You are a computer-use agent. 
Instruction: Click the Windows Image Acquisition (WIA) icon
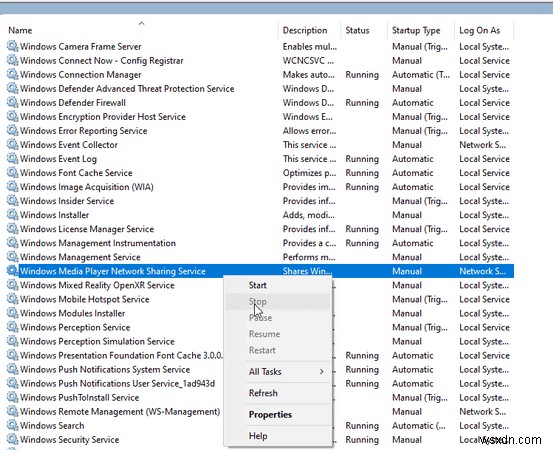click(x=12, y=187)
